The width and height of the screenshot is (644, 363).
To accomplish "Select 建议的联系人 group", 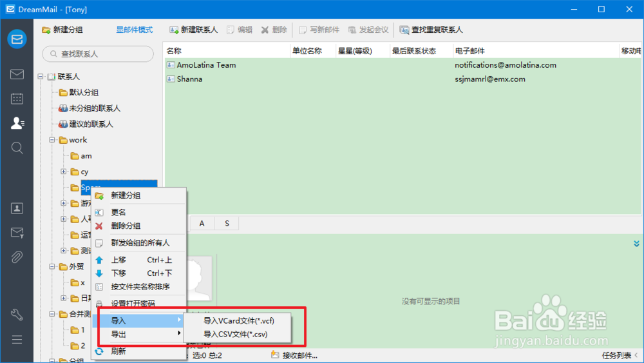I will pos(86,124).
